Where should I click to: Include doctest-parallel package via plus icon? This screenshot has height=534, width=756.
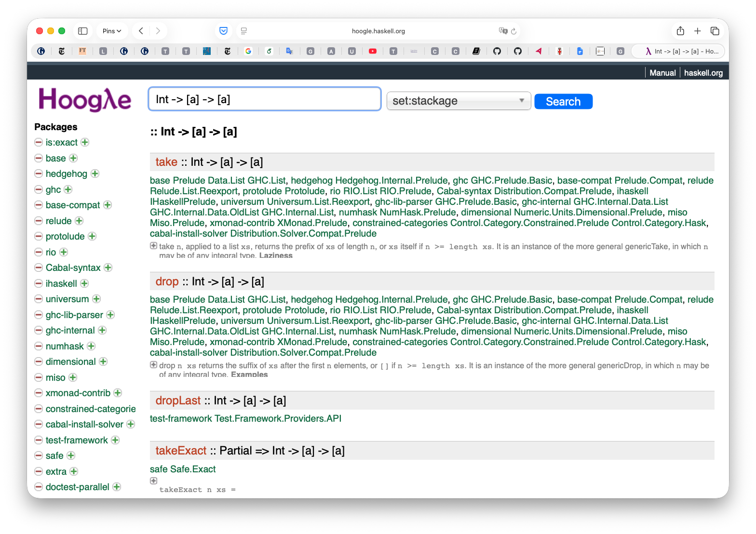click(x=117, y=487)
